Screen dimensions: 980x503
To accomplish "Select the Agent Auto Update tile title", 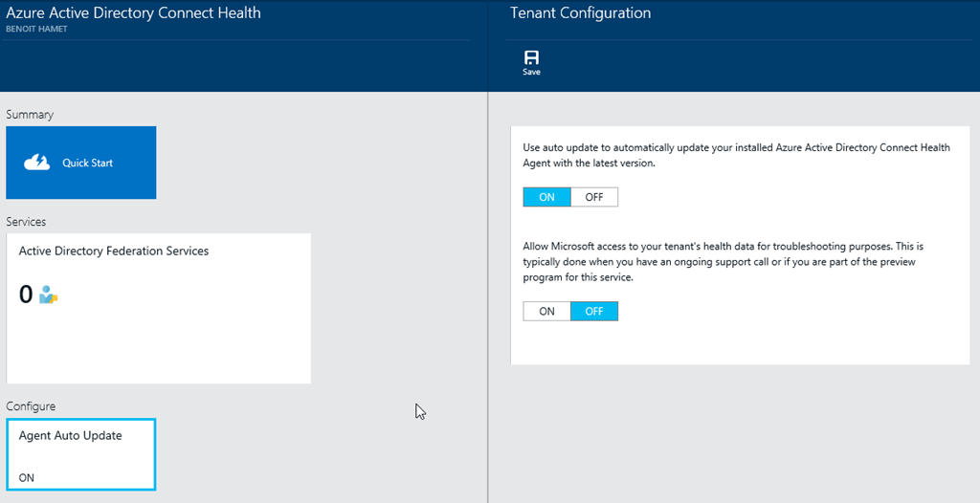I will [x=71, y=436].
